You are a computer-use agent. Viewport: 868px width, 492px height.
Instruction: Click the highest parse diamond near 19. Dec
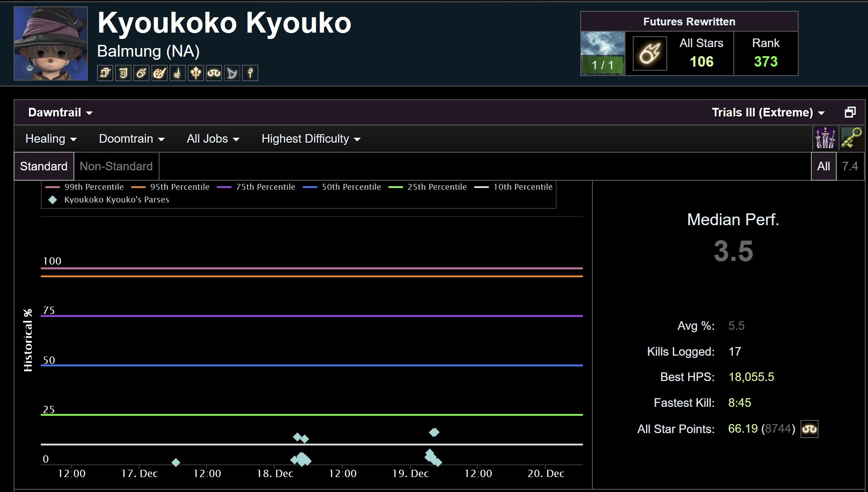434,432
